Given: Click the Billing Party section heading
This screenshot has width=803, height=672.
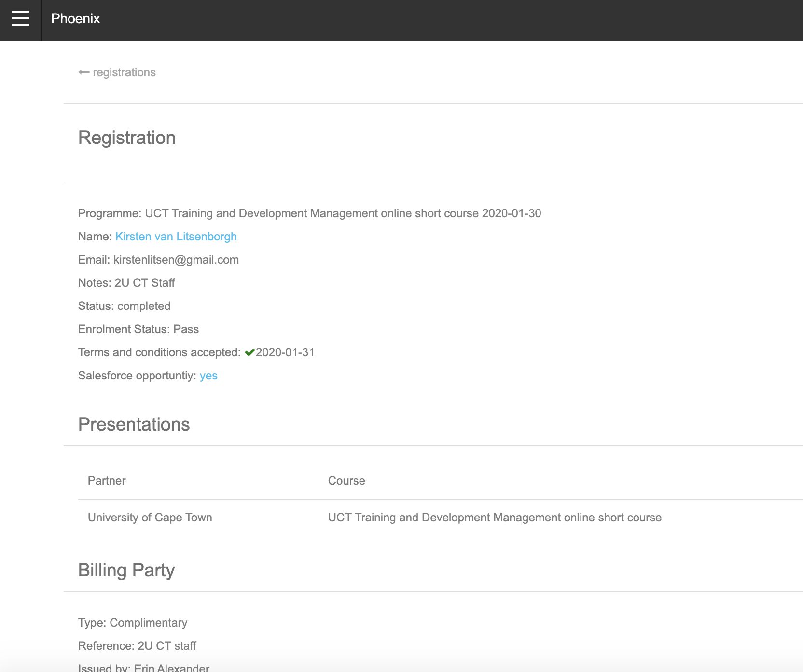Looking at the screenshot, I should pyautogui.click(x=126, y=571).
